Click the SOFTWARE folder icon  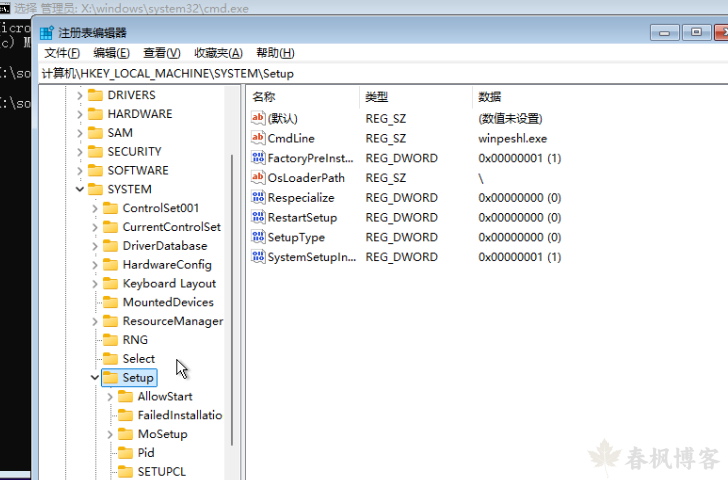point(95,171)
